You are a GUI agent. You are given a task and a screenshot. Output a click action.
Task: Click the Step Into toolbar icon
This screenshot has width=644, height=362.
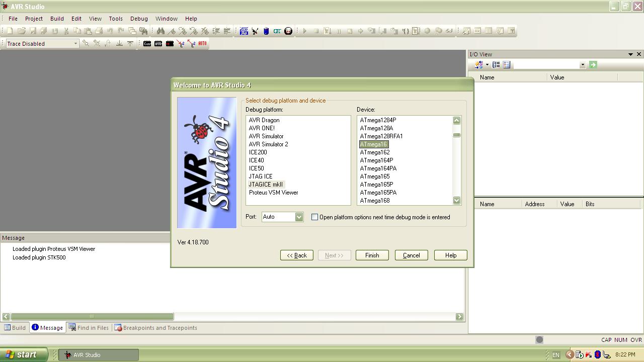(x=372, y=31)
